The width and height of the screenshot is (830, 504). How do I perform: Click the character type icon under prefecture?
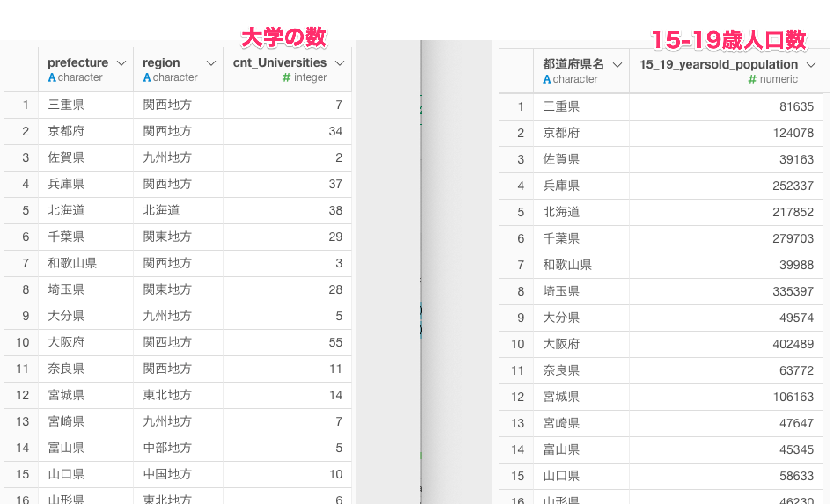click(x=52, y=77)
